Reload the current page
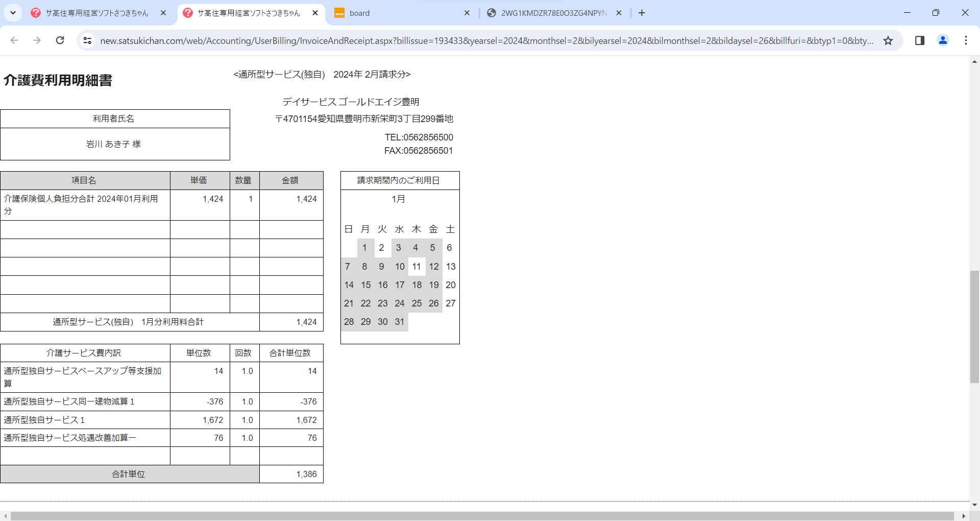The width and height of the screenshot is (980, 521). 60,40
